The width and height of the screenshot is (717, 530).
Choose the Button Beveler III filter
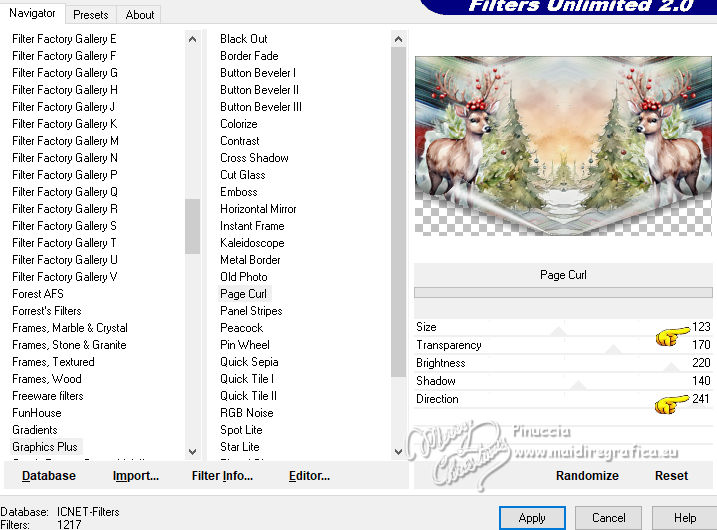point(261,107)
